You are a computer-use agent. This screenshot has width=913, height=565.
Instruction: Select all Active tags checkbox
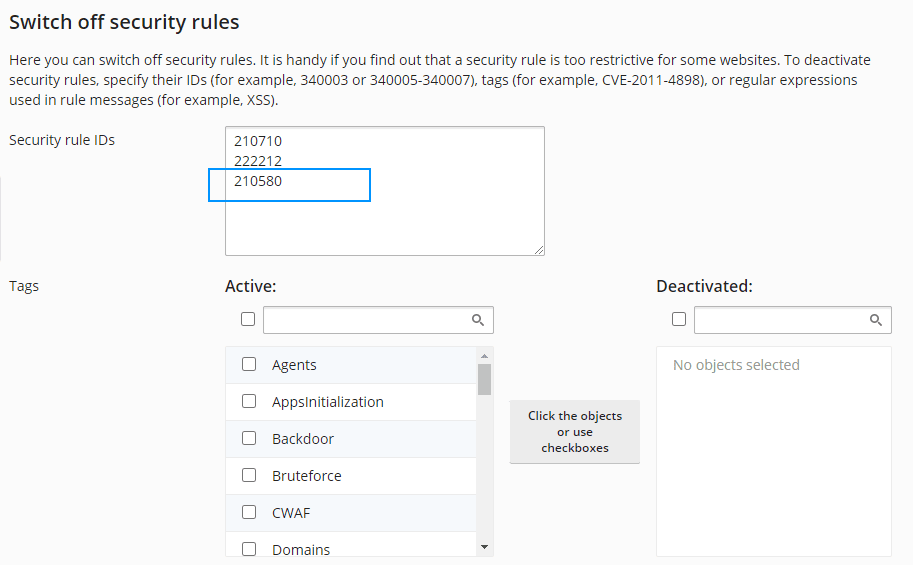point(248,319)
